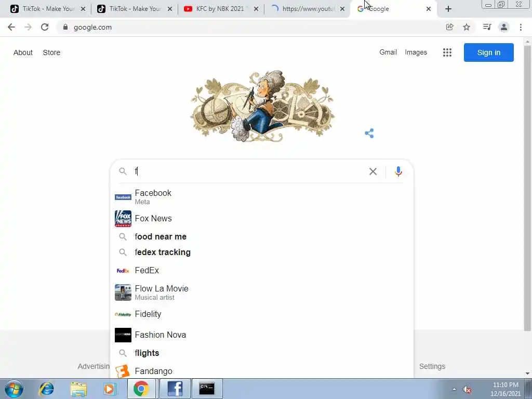Click the Sign in button
This screenshot has width=532, height=399.
[488, 52]
